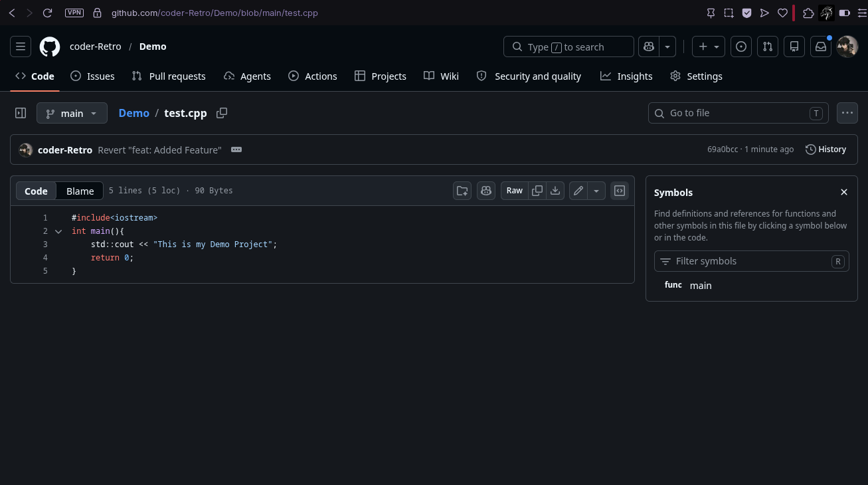The height and width of the screenshot is (485, 868).
Task: Open the main branch dropdown
Action: click(x=72, y=113)
